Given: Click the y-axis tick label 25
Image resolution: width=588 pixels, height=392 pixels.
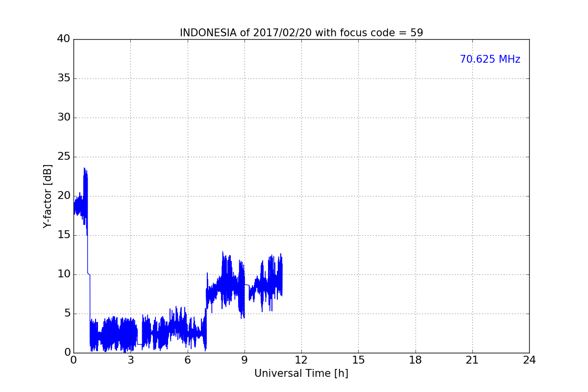Looking at the screenshot, I should pyautogui.click(x=64, y=157).
